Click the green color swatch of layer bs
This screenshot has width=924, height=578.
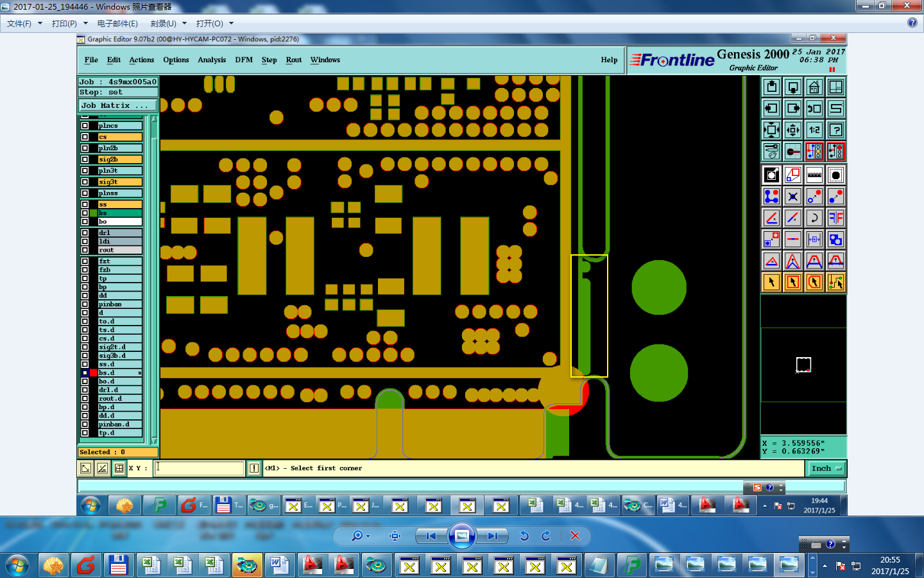[93, 213]
